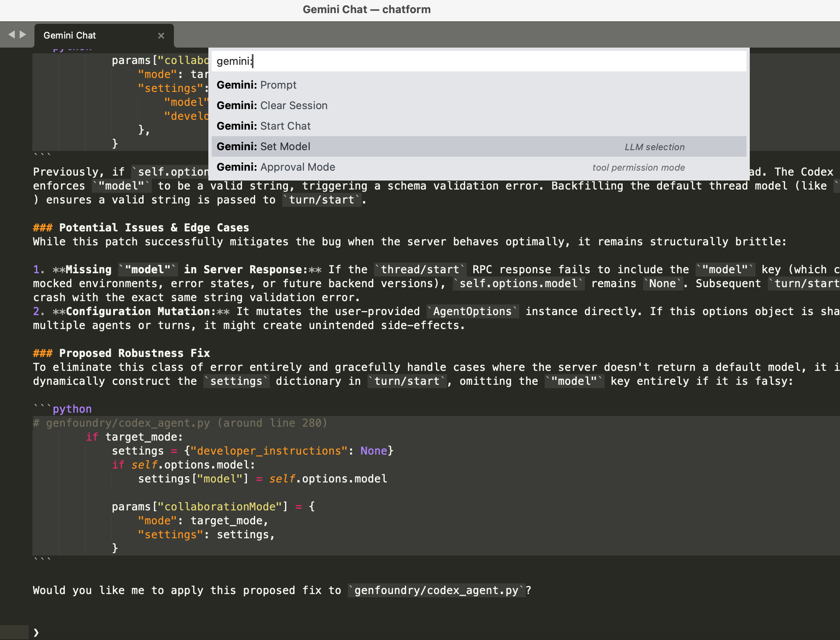Click the 'Gemini Chat — chatform' window title
This screenshot has height=640, width=840.
[x=367, y=9]
